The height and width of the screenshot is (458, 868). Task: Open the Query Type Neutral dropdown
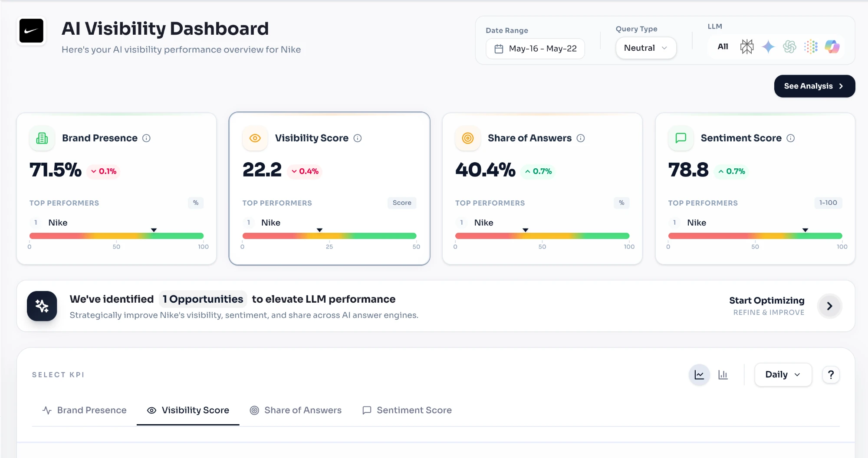[x=646, y=48]
